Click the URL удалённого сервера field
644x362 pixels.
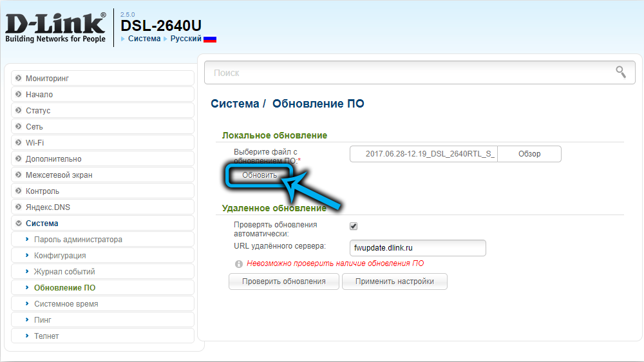[418, 248]
